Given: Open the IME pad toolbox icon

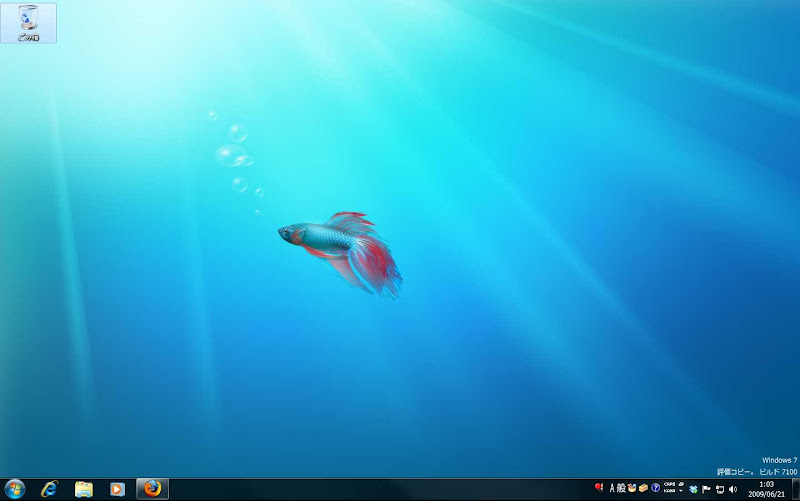Looking at the screenshot, I should [632, 488].
